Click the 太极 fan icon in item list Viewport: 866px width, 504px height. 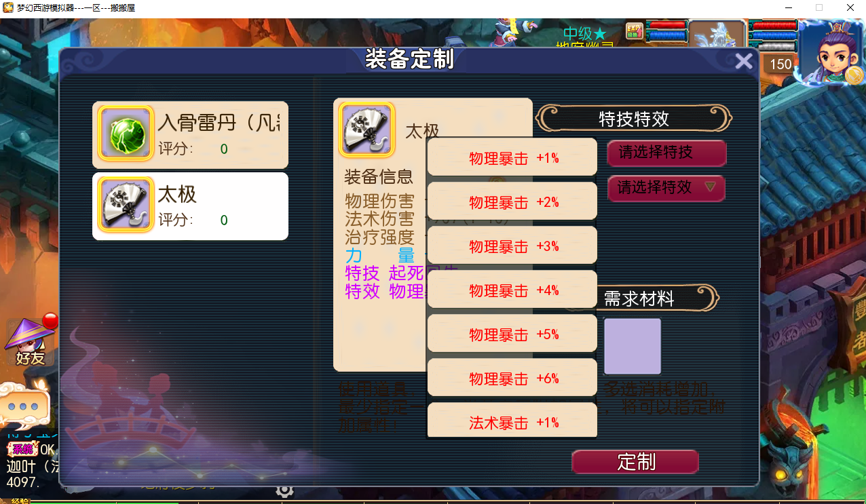point(126,205)
